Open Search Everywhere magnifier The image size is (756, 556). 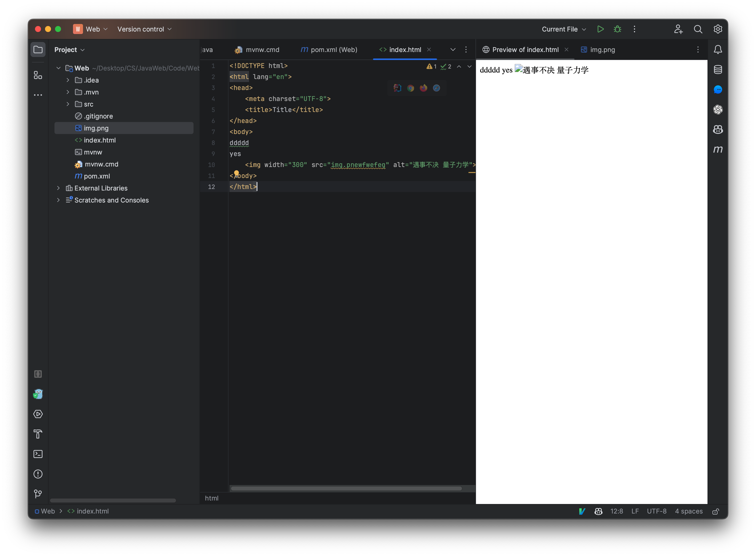click(698, 29)
